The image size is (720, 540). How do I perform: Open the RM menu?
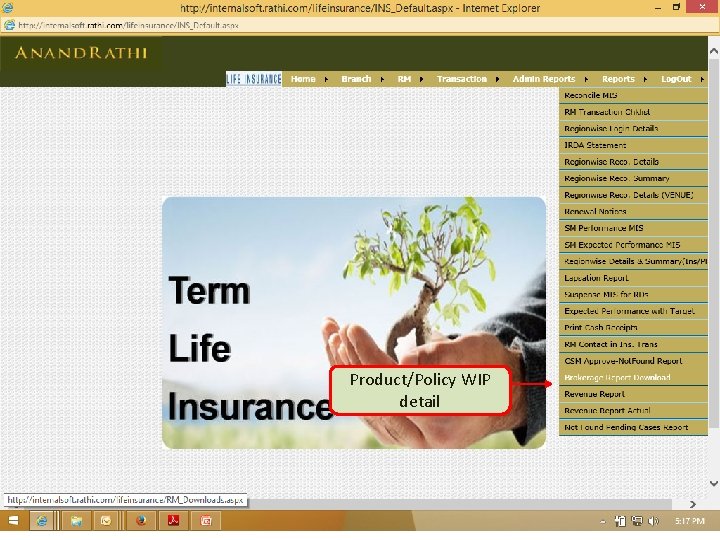pyautogui.click(x=404, y=79)
